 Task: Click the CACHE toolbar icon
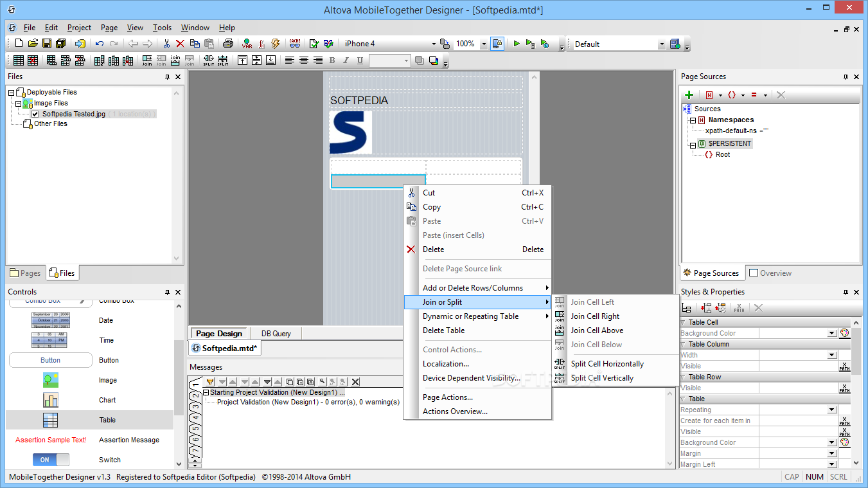point(295,44)
